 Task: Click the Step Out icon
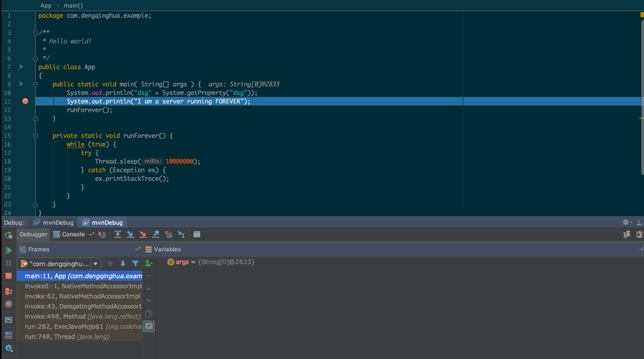pos(156,234)
